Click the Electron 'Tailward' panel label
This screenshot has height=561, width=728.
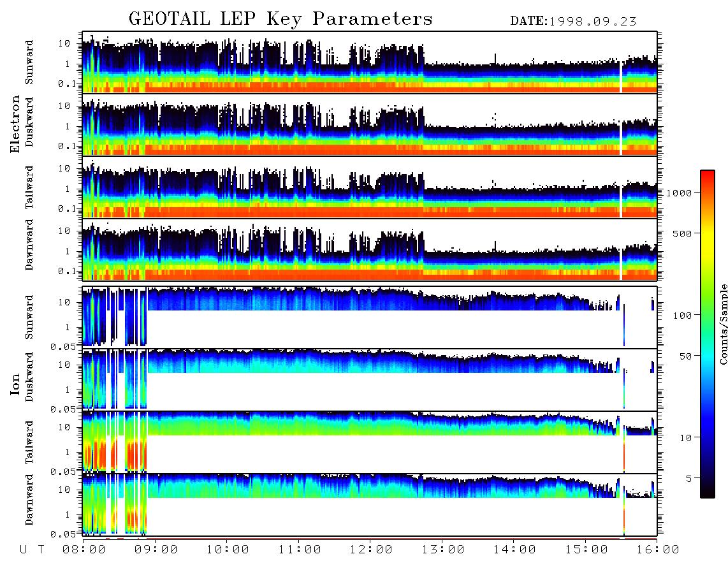pyautogui.click(x=29, y=187)
